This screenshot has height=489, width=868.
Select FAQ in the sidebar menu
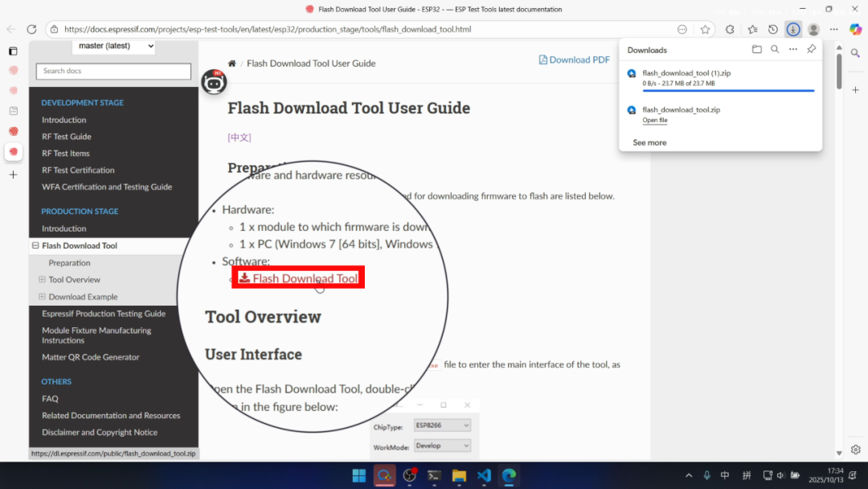coord(50,399)
